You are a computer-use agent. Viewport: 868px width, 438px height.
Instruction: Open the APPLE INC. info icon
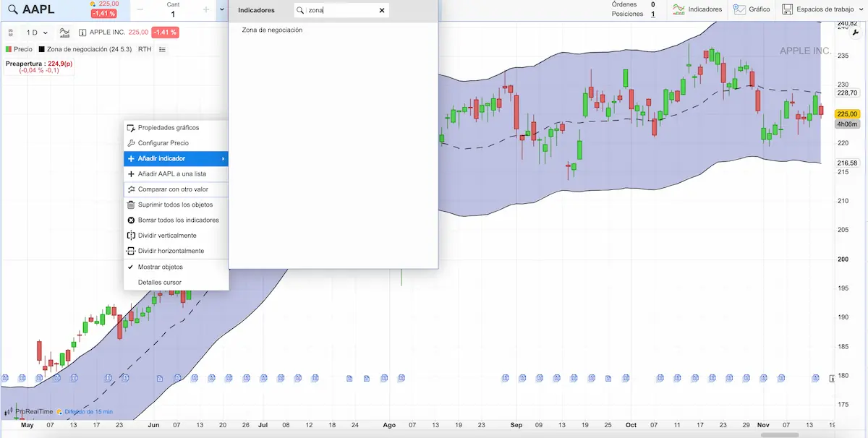[82, 33]
